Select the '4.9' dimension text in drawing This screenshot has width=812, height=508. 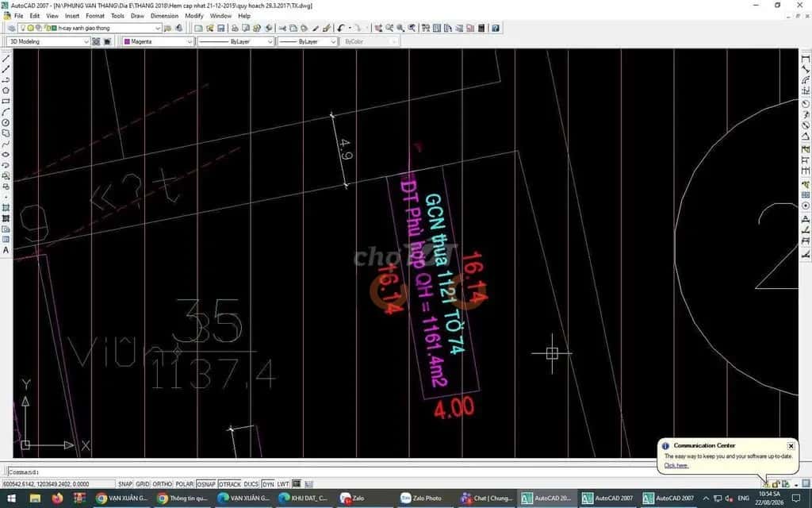point(346,149)
